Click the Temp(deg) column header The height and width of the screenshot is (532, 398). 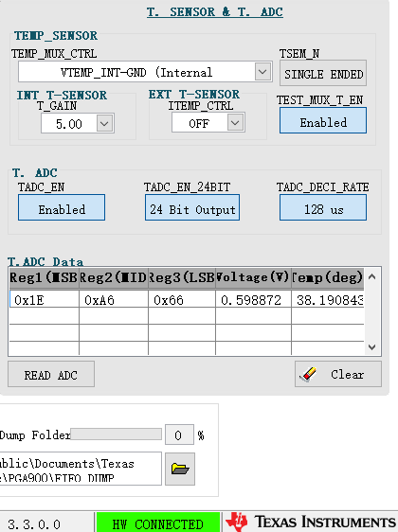click(x=328, y=278)
